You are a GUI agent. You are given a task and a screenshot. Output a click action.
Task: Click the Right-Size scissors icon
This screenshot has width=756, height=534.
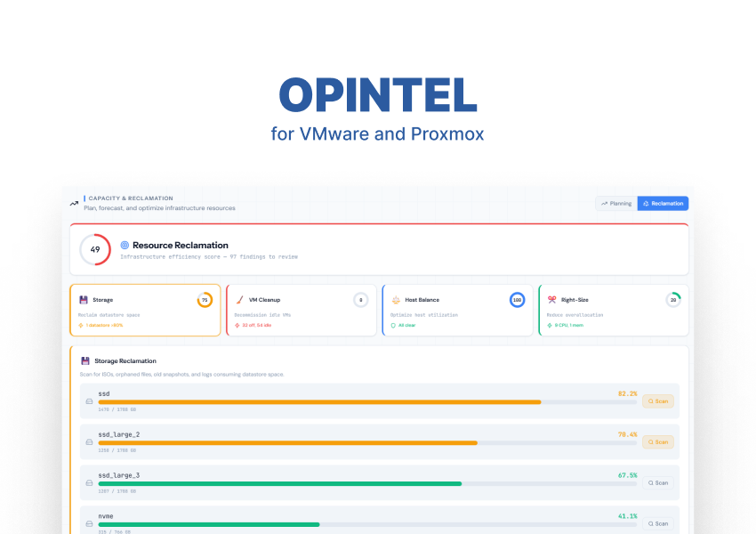click(x=552, y=300)
